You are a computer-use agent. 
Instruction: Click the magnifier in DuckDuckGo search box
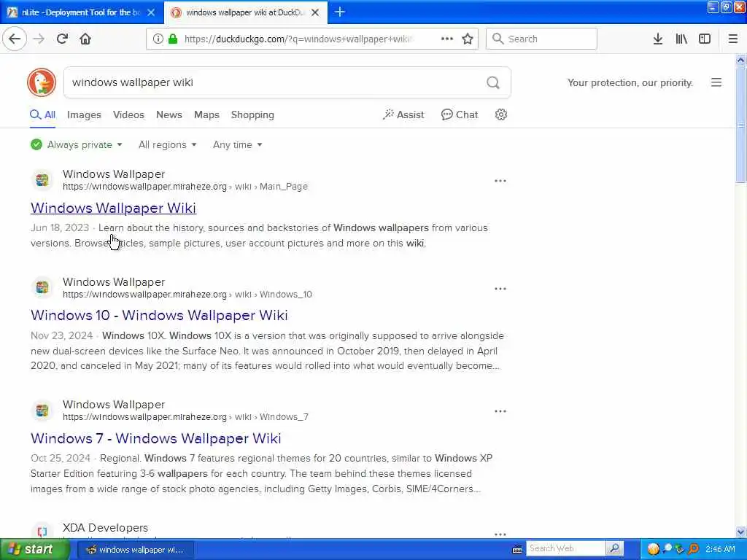tap(493, 82)
